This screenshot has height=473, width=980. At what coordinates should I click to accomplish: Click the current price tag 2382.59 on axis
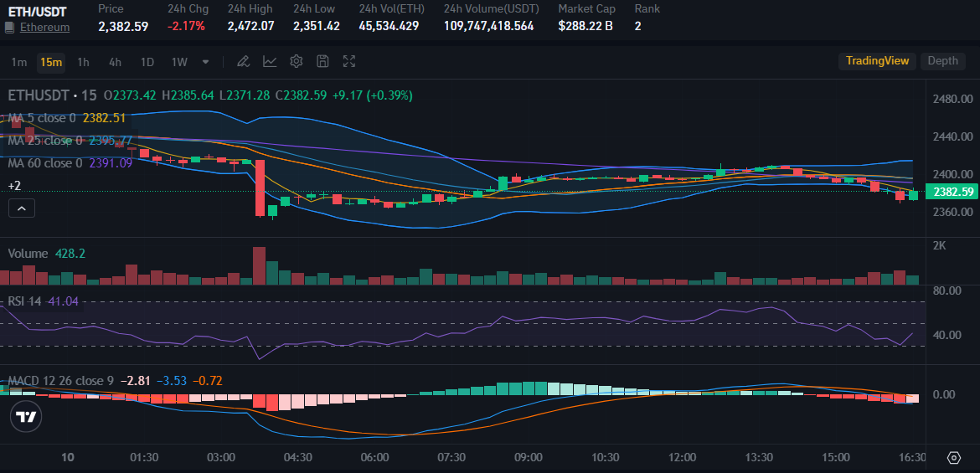pyautogui.click(x=952, y=193)
